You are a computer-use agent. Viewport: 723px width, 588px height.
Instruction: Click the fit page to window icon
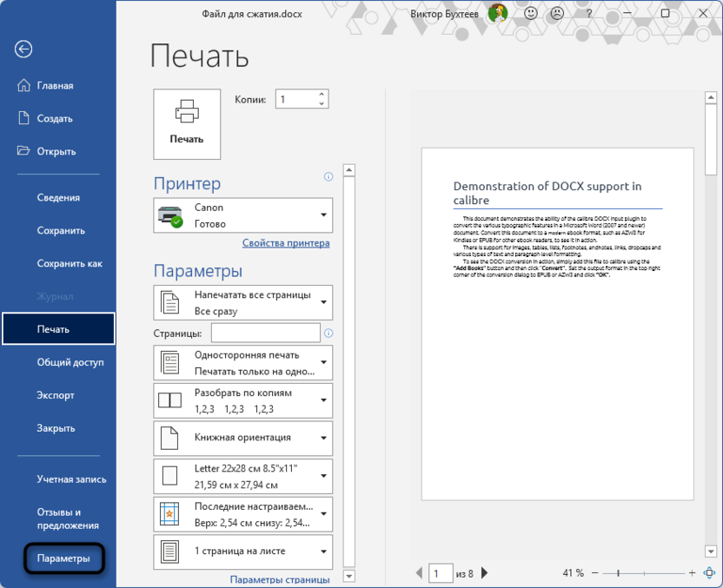click(708, 573)
